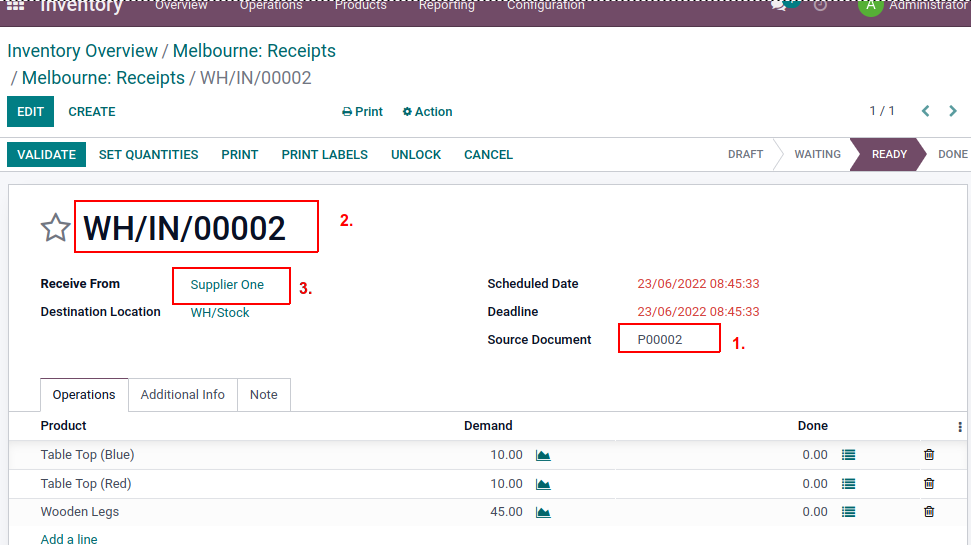
Task: Click the Inventory app title
Action: pyautogui.click(x=81, y=6)
